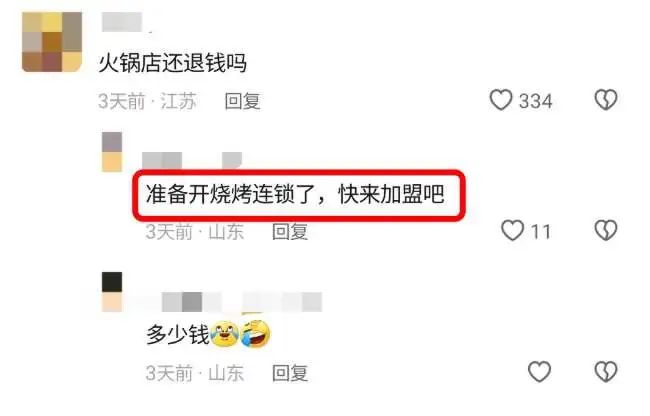Screen dimensions: 650x416
Task: Like the 多少钱 reply
Action: click(539, 372)
